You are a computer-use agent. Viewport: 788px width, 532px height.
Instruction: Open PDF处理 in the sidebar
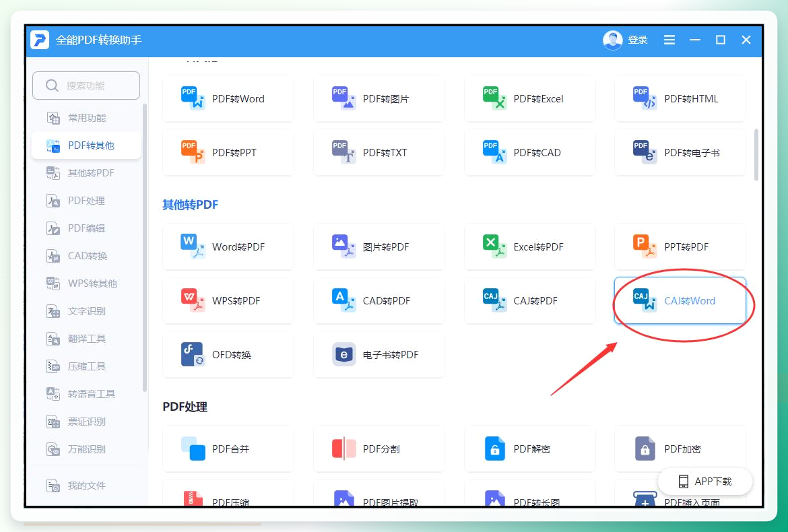[x=86, y=201]
